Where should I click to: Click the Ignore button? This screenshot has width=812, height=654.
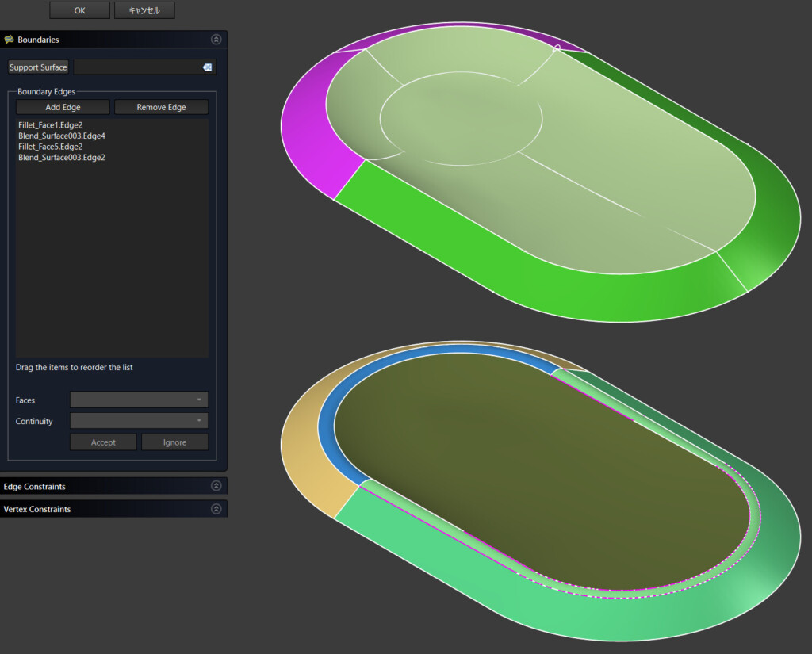[174, 442]
